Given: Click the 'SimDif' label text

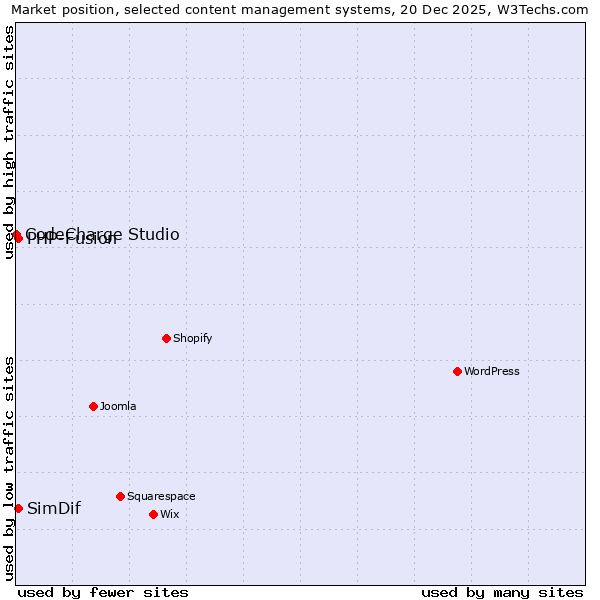Looking at the screenshot, I should 54,508.
